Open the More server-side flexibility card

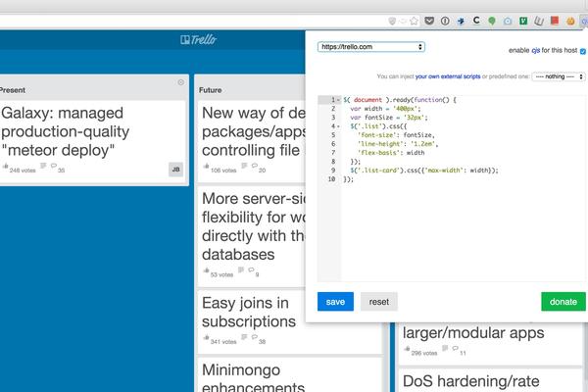click(251, 237)
